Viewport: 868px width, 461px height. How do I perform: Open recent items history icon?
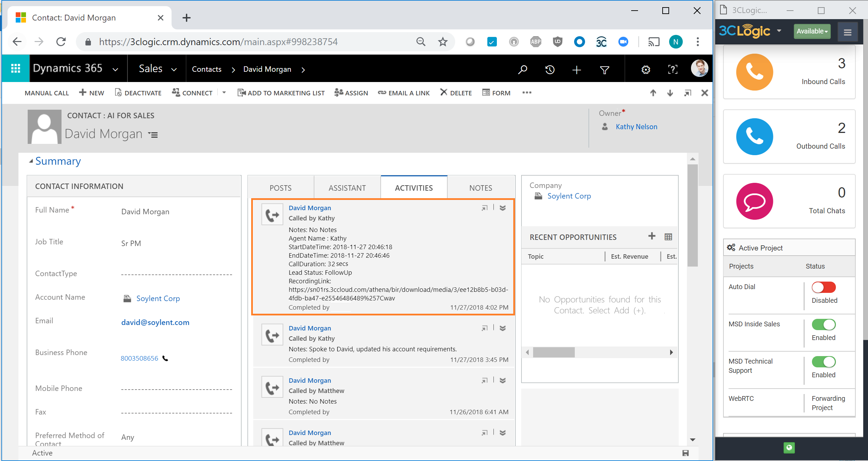(550, 70)
